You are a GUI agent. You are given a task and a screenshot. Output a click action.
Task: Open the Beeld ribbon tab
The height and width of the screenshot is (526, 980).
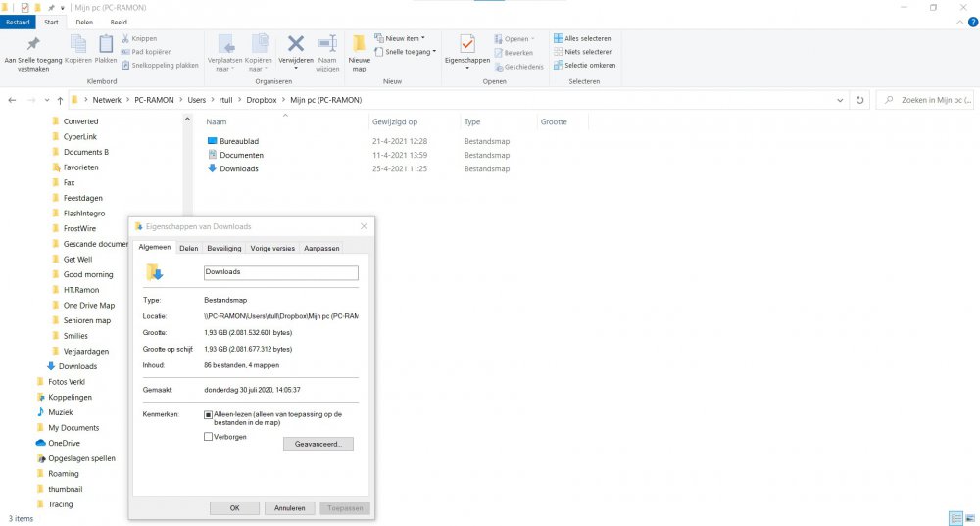(x=118, y=22)
